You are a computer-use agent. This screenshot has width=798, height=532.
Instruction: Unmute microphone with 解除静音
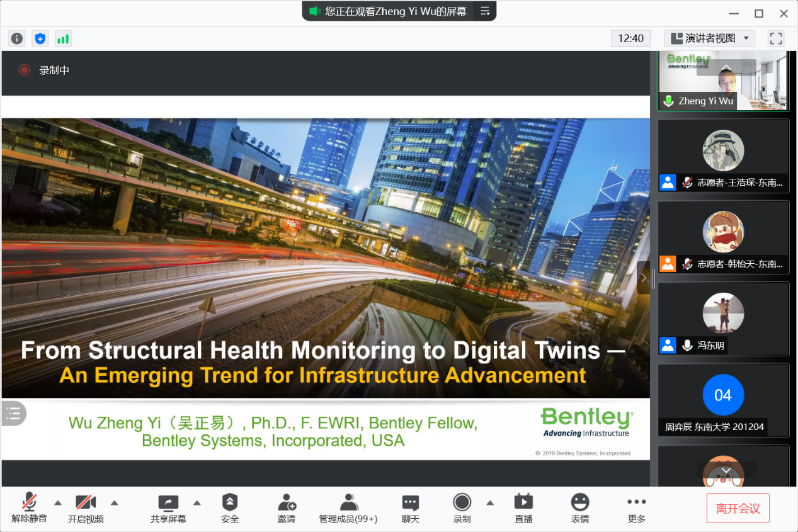click(29, 508)
